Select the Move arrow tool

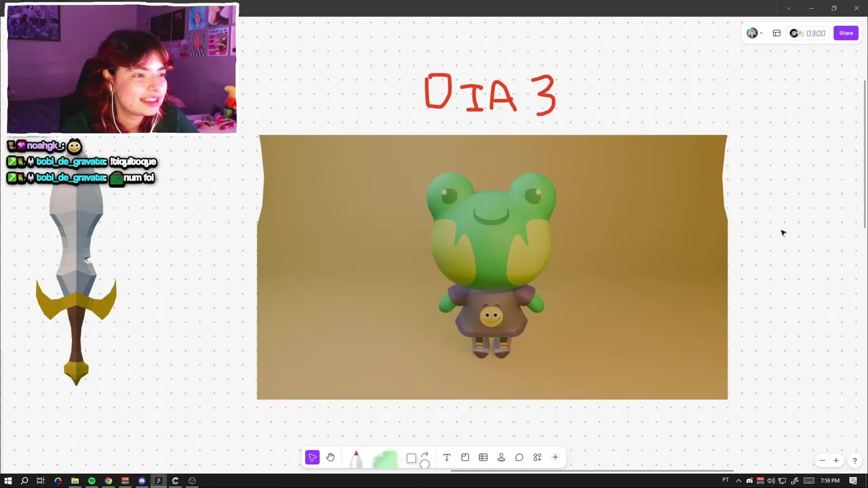pos(312,457)
